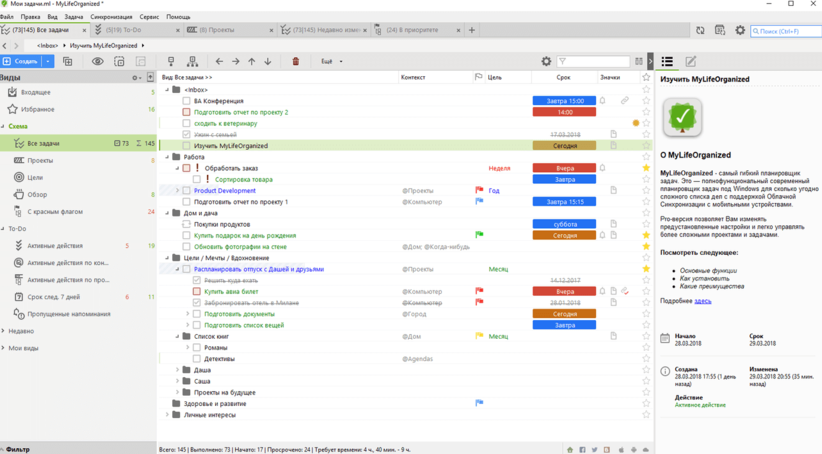Open the Синхронизация menu

[111, 17]
